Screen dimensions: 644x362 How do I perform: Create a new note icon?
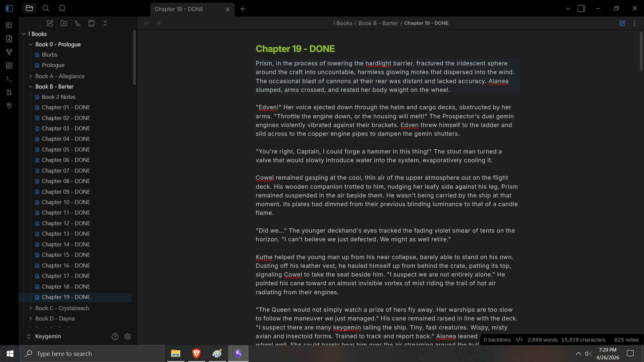50,23
